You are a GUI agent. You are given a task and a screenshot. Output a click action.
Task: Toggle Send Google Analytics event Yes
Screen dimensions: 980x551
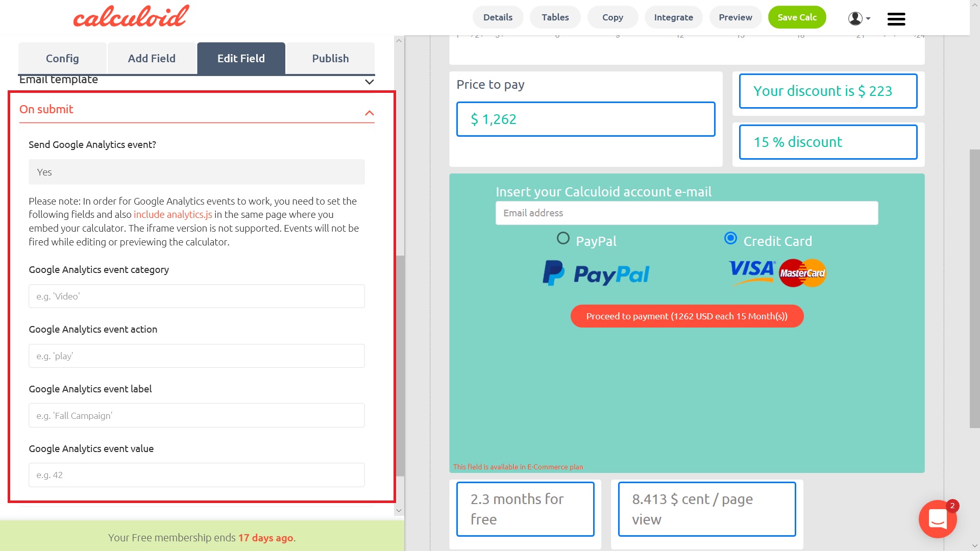[x=197, y=171]
